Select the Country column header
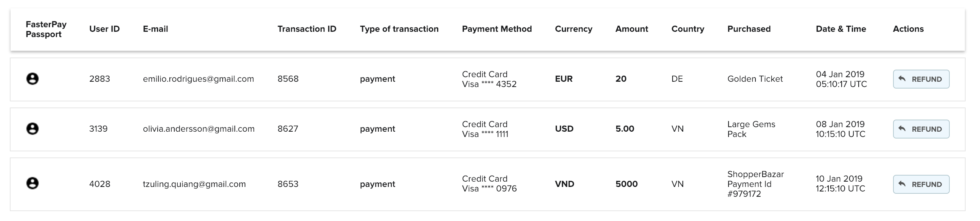Screen dimensions: 980x221 point(688,29)
